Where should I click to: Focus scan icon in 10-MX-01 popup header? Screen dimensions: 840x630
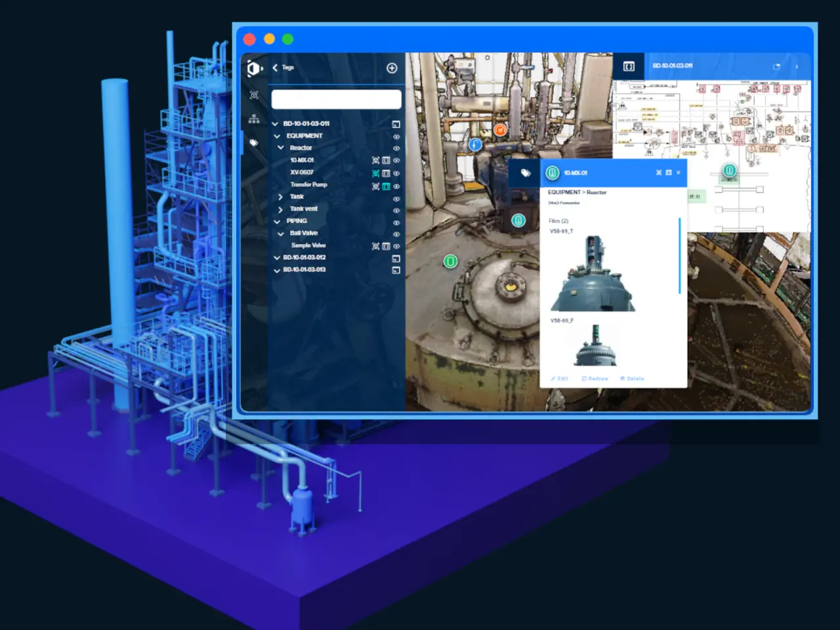coord(659,173)
